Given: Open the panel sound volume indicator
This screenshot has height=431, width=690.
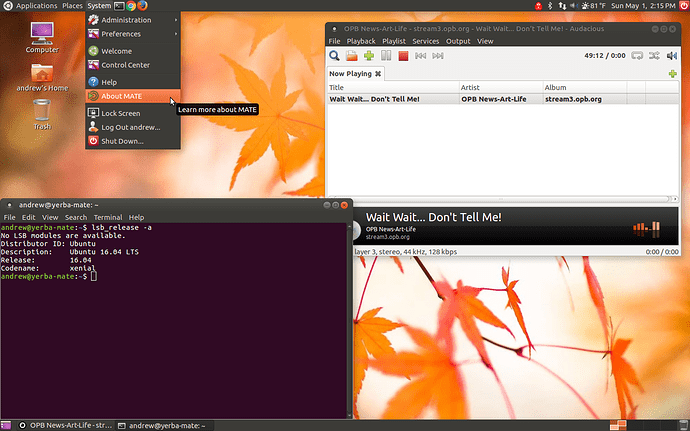Looking at the screenshot, I should [x=574, y=6].
